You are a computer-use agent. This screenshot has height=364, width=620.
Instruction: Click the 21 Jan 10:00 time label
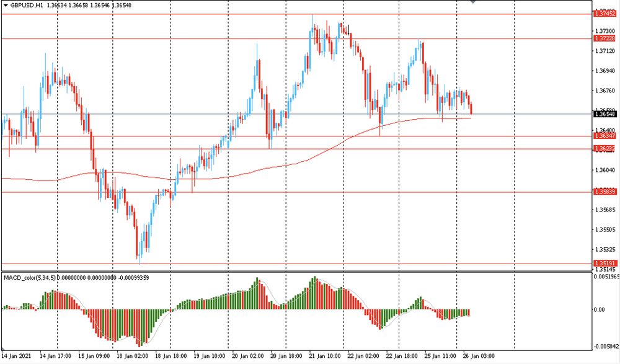325,356
